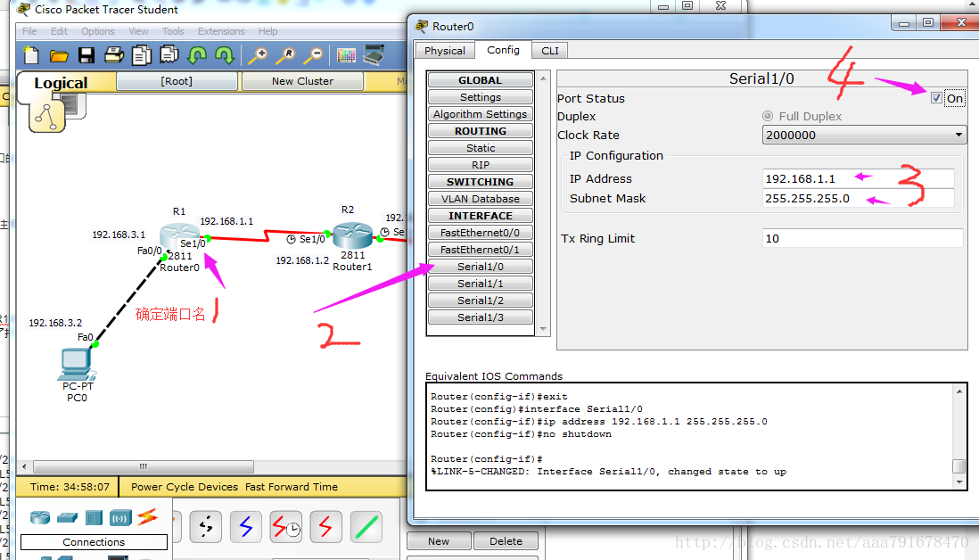This screenshot has height=560, width=979.
Task: Select the Full Duplex radio button
Action: (x=768, y=116)
